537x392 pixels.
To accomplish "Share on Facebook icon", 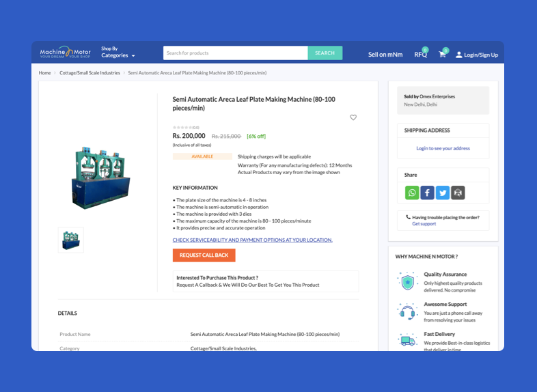I will (x=428, y=193).
